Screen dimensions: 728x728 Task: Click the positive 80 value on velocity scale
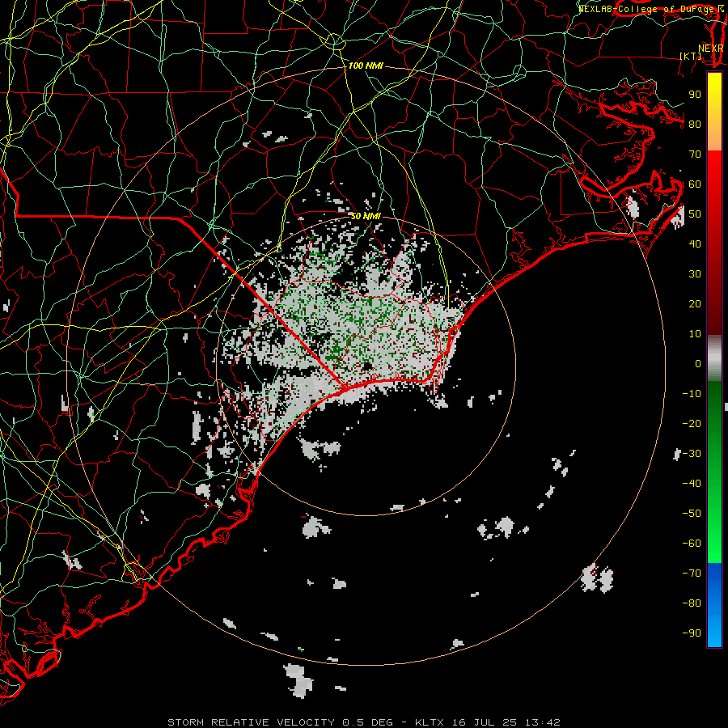[695, 125]
